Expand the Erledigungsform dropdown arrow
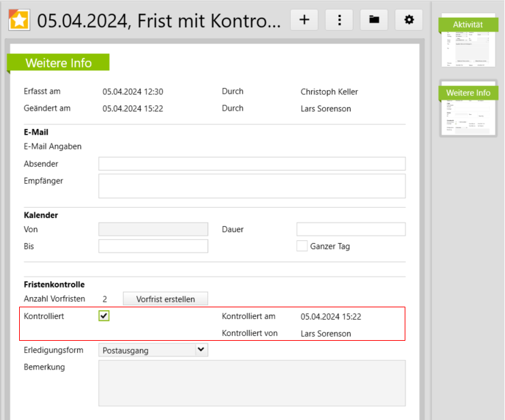505x420 pixels. [x=201, y=350]
